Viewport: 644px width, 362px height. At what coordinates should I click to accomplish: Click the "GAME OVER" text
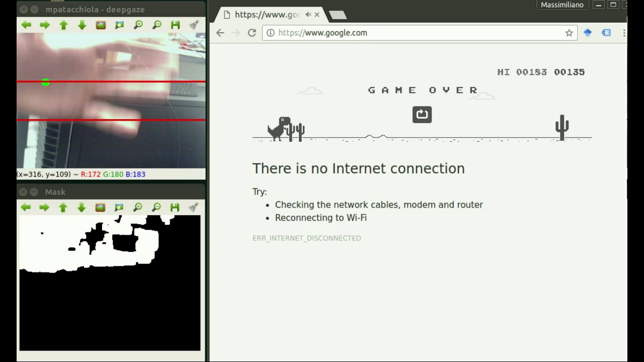click(423, 90)
